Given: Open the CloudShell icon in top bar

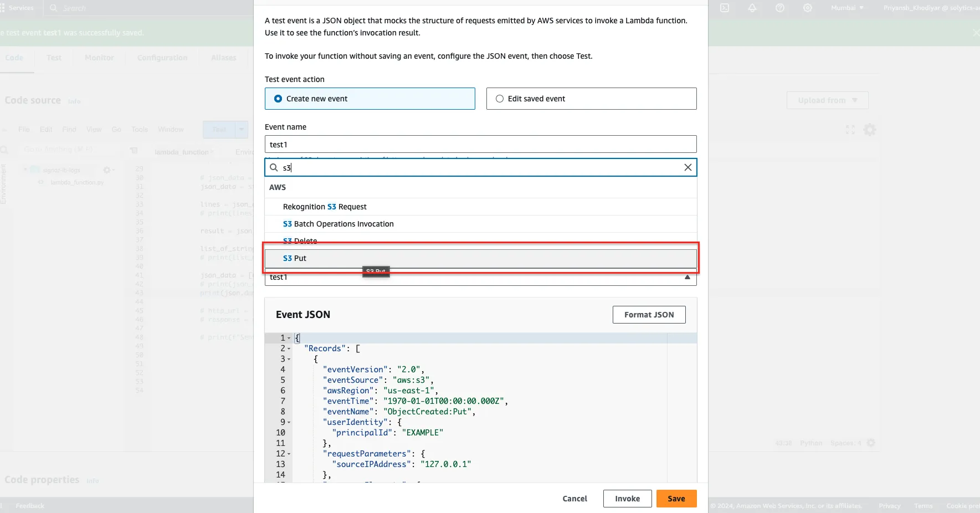Looking at the screenshot, I should point(725,8).
